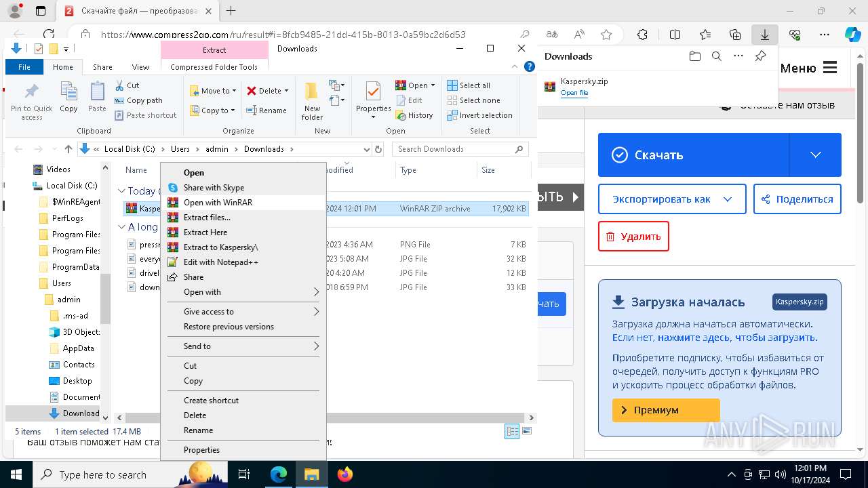The image size is (868, 488).
Task: Click Copy path in Clipboard group
Action: [139, 100]
